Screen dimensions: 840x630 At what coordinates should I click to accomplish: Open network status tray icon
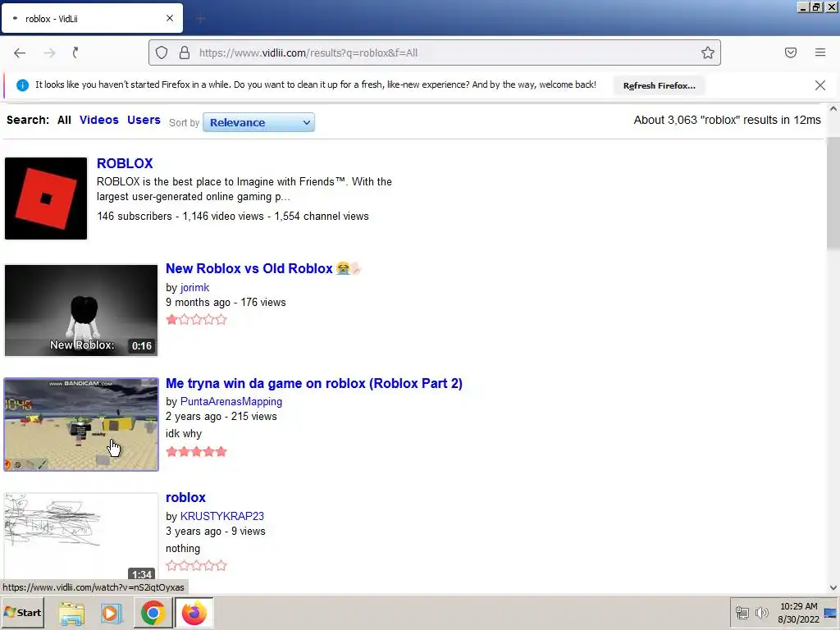point(742,612)
